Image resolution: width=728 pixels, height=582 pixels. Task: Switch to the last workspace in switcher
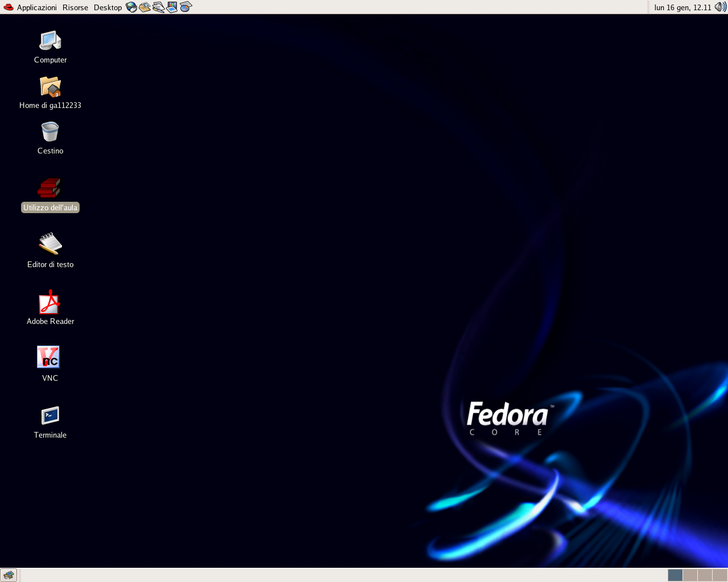720,575
